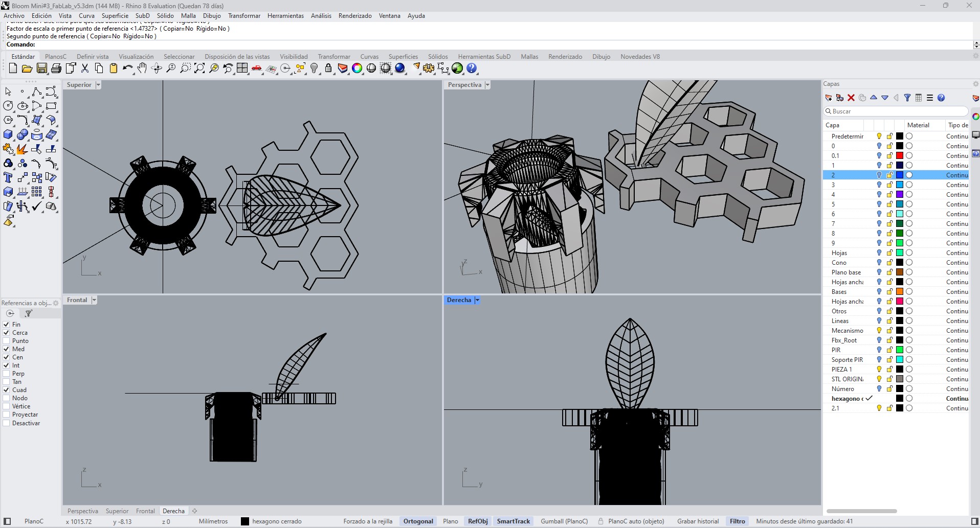Screen dimensions: 980x528
Task: Select the Polyline tool in left toolbar
Action: (37, 92)
